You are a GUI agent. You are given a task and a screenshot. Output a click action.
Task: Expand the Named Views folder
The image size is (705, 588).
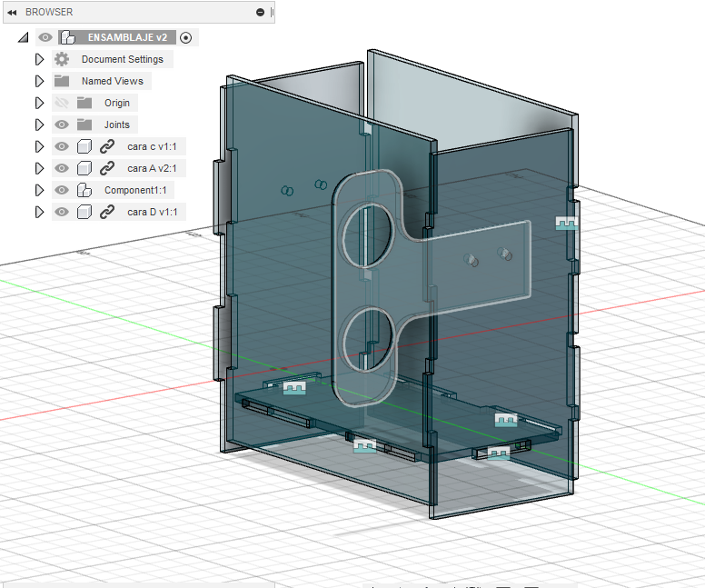(40, 81)
